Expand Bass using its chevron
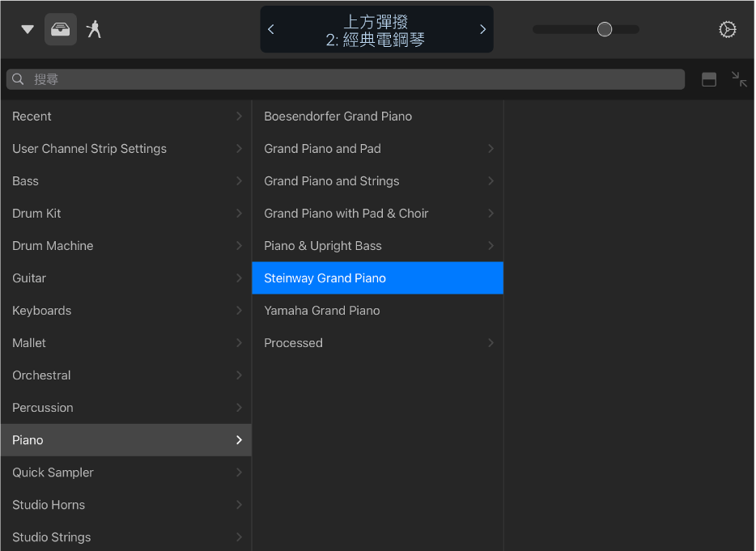The width and height of the screenshot is (756, 551). coord(239,180)
